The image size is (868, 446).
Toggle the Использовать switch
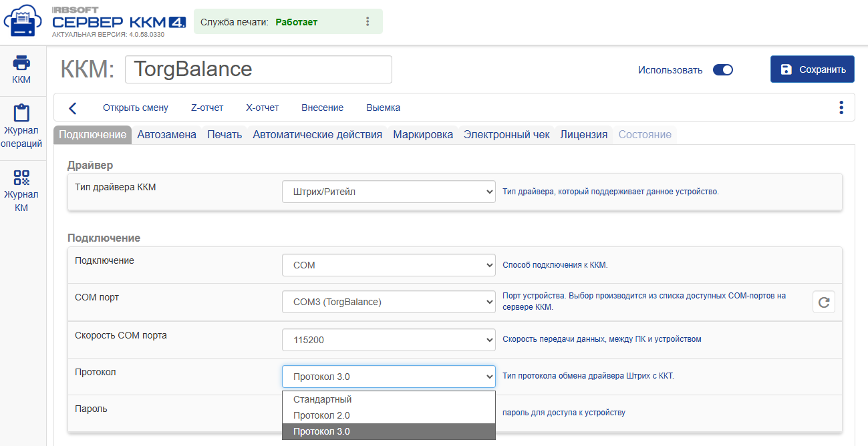click(723, 69)
